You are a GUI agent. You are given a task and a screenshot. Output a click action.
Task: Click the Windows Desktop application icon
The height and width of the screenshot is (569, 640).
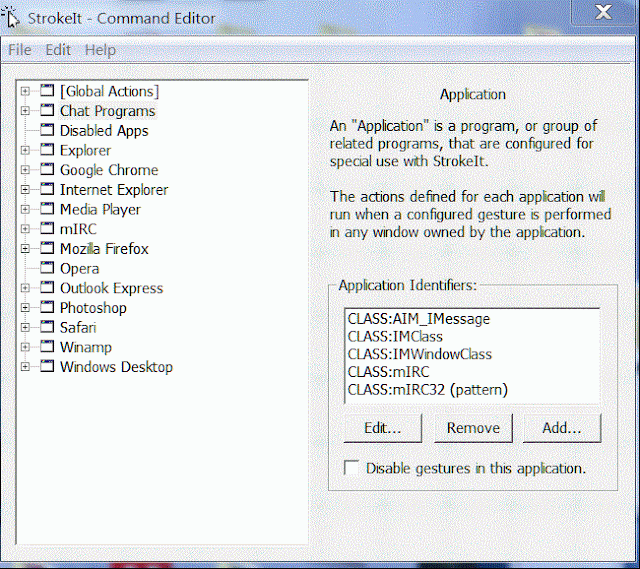47,366
